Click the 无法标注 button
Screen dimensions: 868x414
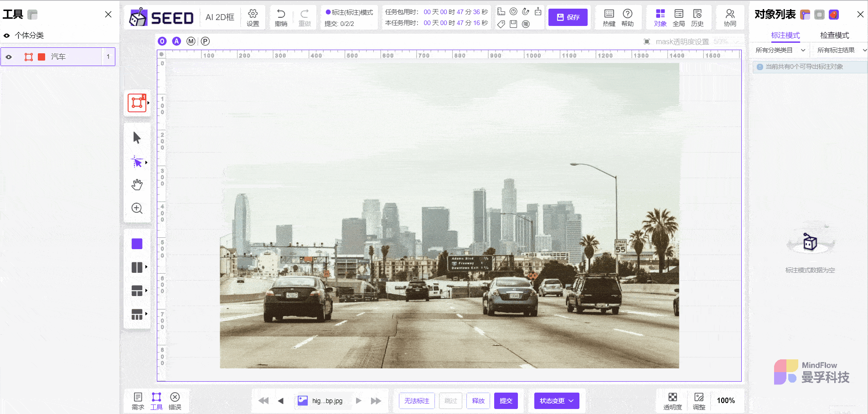(417, 401)
